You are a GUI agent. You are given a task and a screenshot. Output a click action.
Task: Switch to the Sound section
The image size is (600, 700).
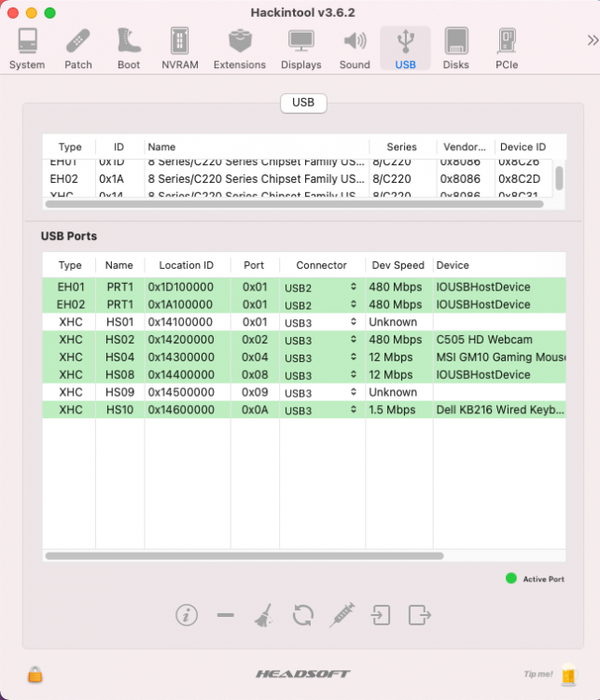click(355, 49)
